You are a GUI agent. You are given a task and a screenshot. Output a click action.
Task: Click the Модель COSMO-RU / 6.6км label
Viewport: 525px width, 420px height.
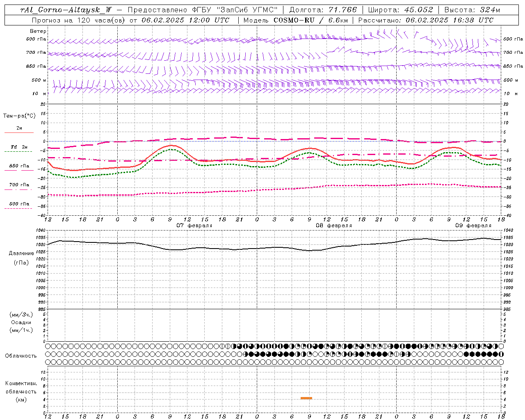point(296,20)
